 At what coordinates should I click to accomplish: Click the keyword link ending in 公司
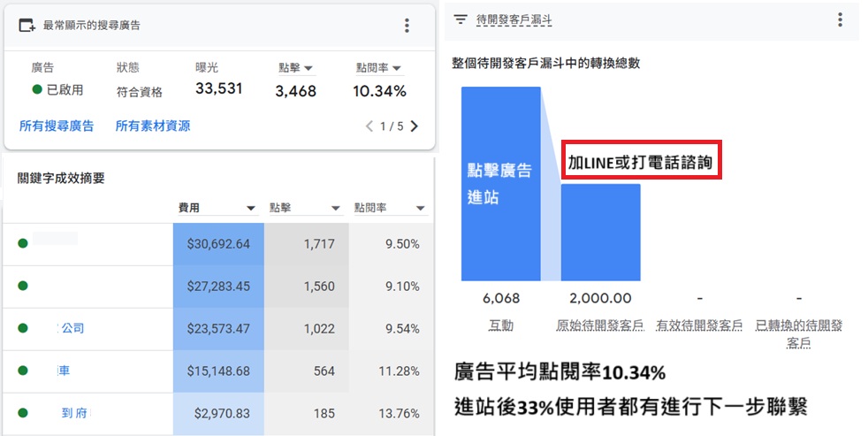coord(72,328)
